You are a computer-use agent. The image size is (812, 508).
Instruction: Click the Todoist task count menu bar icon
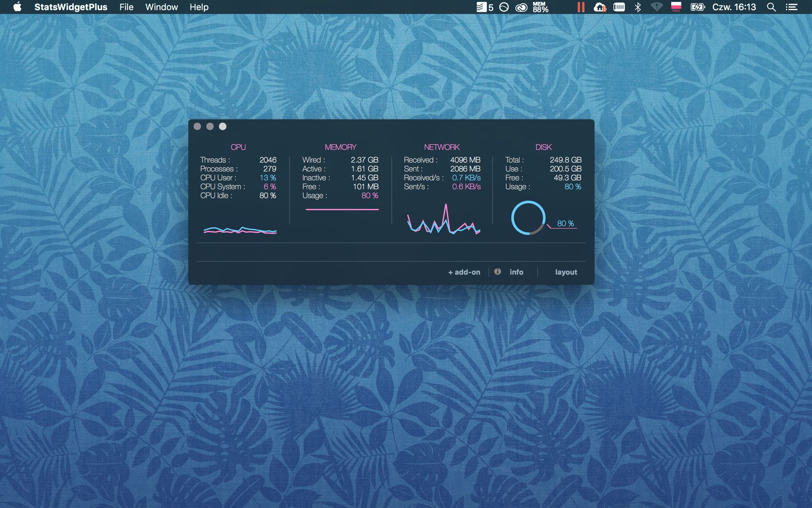tap(484, 7)
